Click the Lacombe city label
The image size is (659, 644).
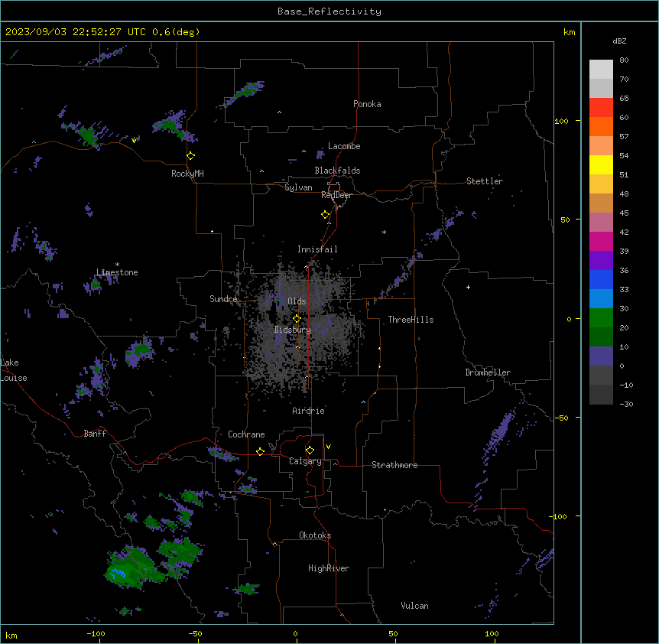[x=344, y=146]
